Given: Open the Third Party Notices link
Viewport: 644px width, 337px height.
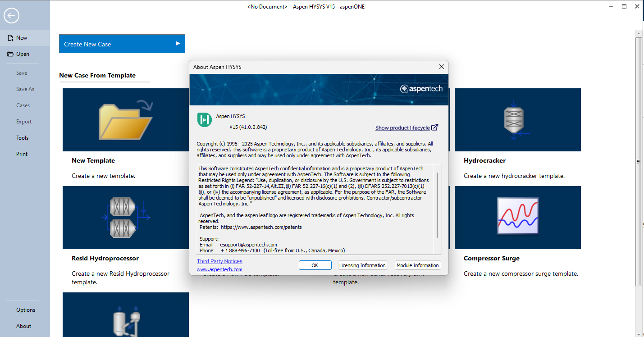Looking at the screenshot, I should click(219, 261).
